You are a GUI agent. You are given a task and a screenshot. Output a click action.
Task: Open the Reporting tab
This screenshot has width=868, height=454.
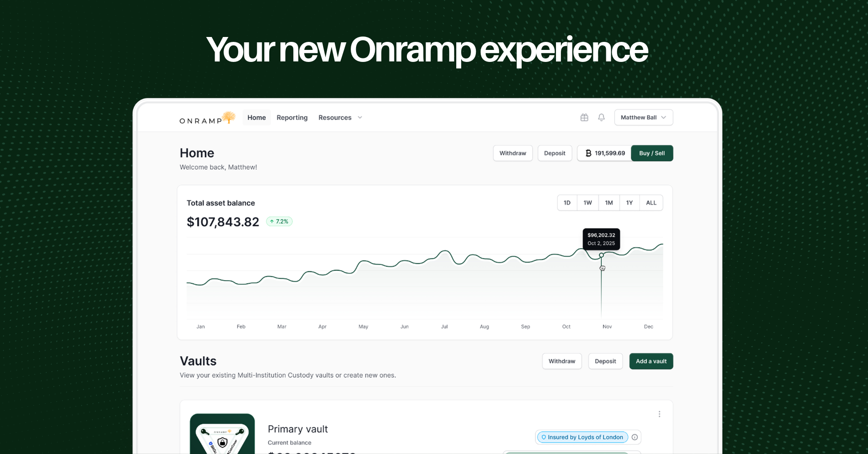tap(292, 118)
